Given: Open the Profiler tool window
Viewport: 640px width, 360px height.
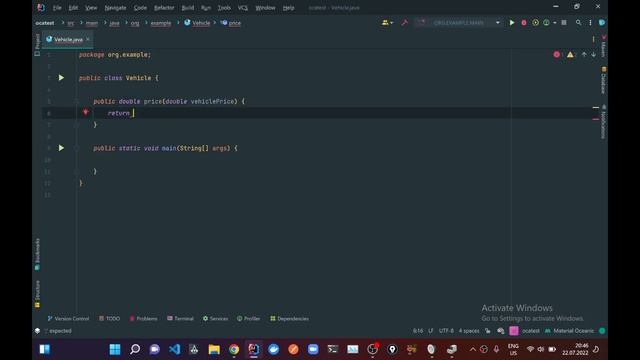Looking at the screenshot, I should (x=249, y=318).
